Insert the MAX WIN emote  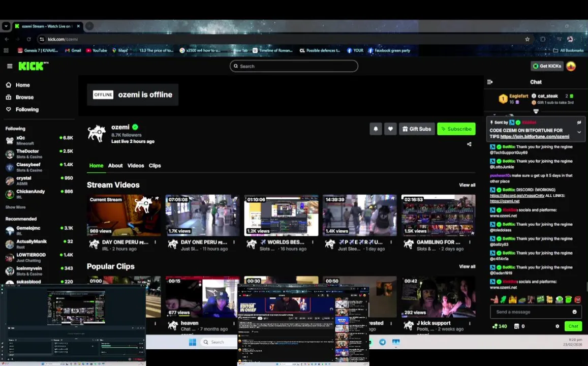[540, 299]
